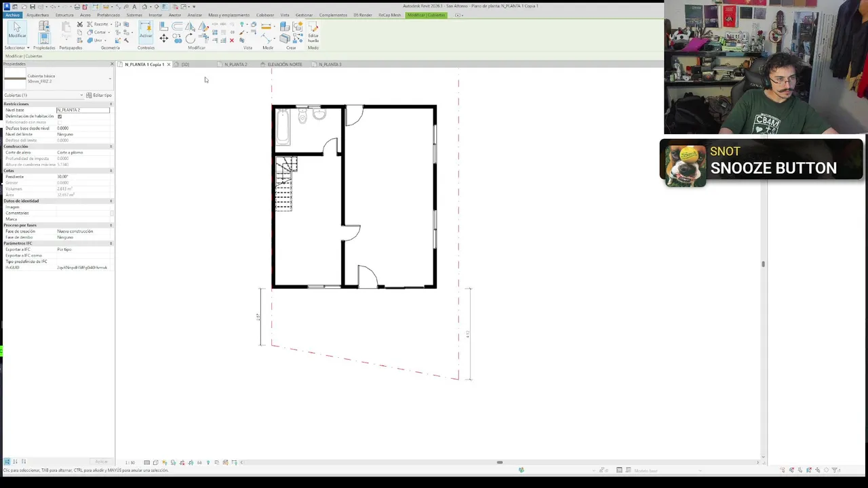Viewport: 868px width, 488px height.
Task: Select the Copy tool next to Move
Action: (178, 39)
